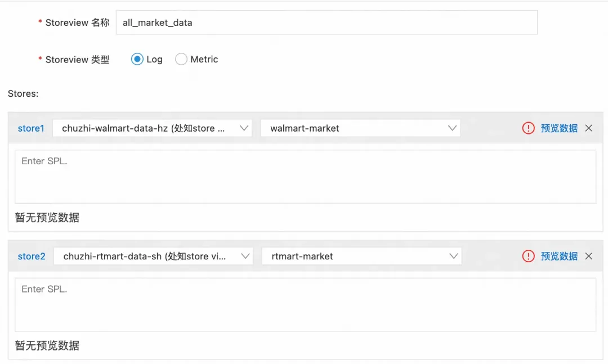Click 预览数据 link for store2
This screenshot has width=608, height=364.
pyautogui.click(x=559, y=256)
